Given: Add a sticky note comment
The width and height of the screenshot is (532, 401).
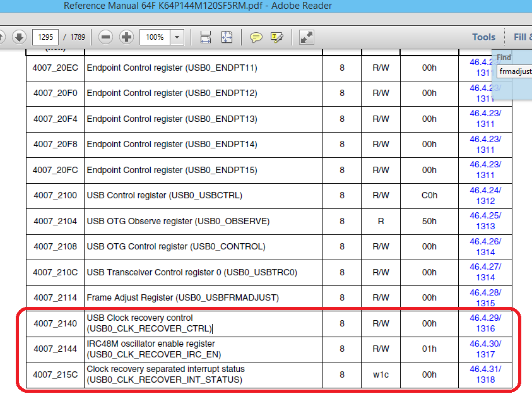Looking at the screenshot, I should pos(256,37).
